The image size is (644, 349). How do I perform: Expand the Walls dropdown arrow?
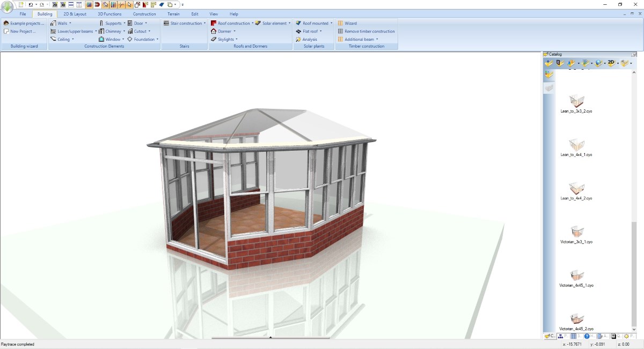pos(70,23)
